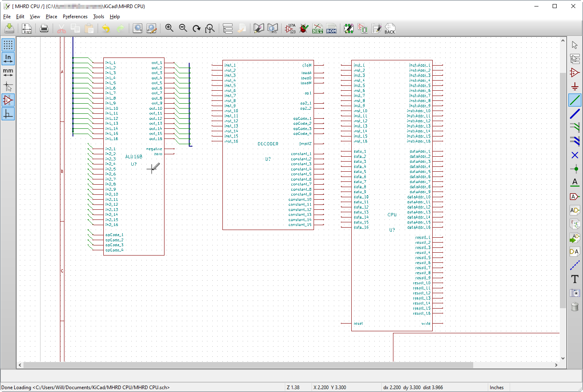Select the Place bus tool
The height and width of the screenshot is (392, 583).
click(x=574, y=114)
